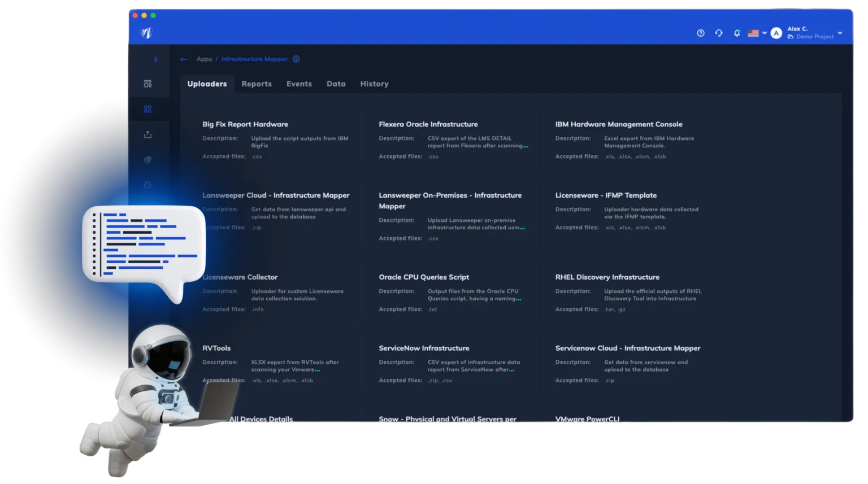Viewport: 868px width, 484px height.
Task: Open the dashboard icon in the sidebar
Action: point(147,84)
